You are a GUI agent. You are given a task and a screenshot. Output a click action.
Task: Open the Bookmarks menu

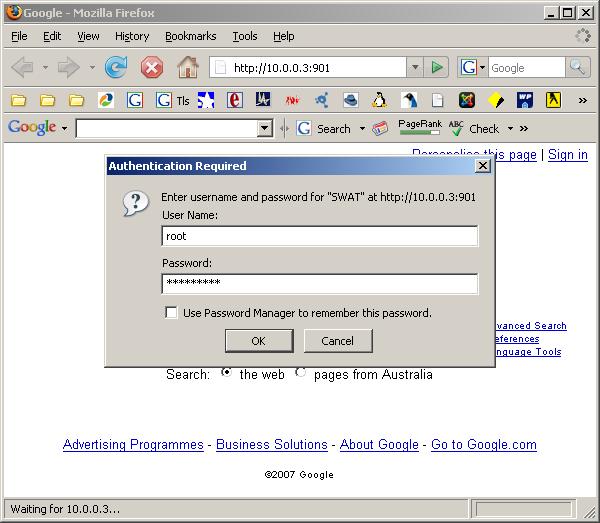[x=191, y=36]
